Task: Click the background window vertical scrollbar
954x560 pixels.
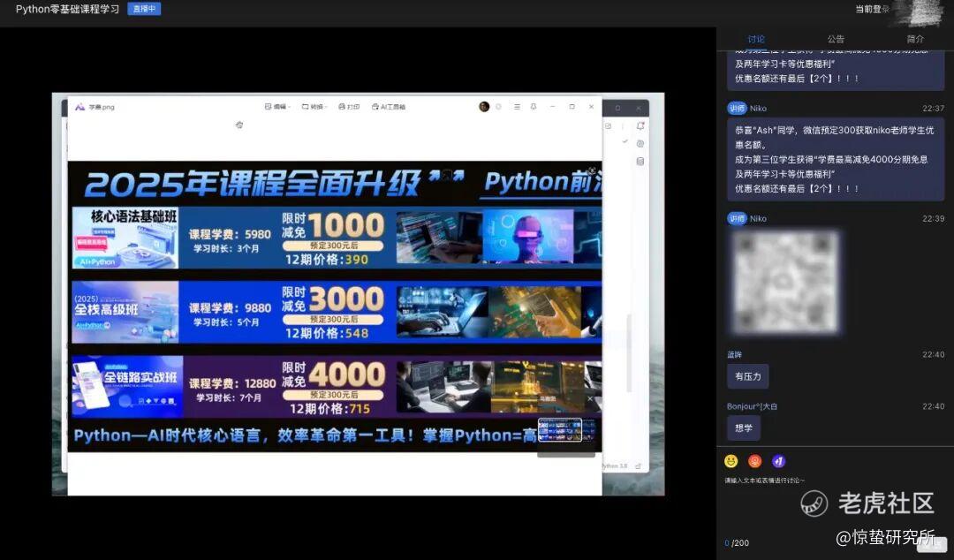Action: tap(629, 353)
